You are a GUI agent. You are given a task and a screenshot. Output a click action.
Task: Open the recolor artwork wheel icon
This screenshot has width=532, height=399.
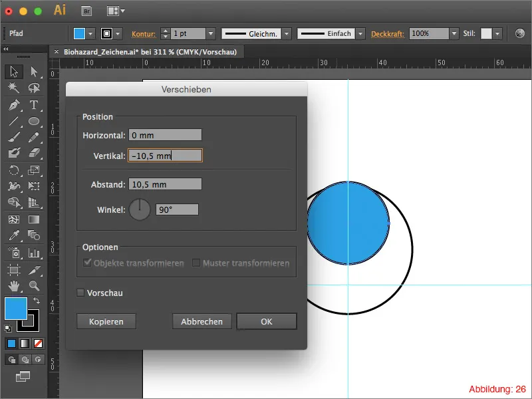point(519,33)
